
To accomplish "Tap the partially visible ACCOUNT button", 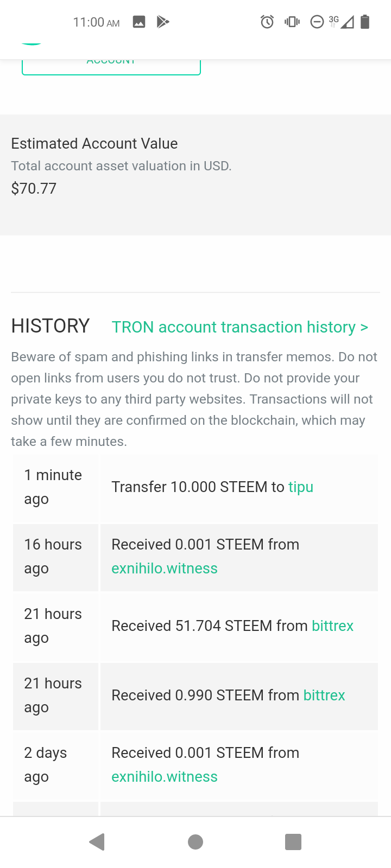I will [x=111, y=66].
